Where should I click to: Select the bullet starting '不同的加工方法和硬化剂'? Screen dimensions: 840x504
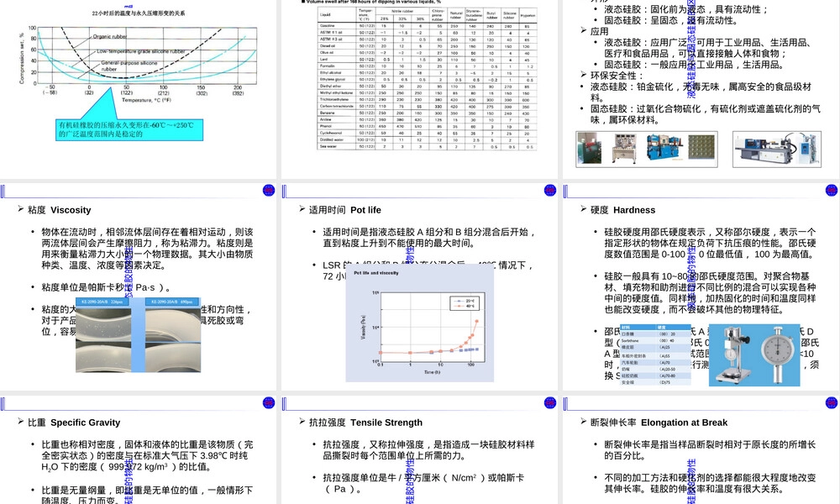tap(711, 483)
